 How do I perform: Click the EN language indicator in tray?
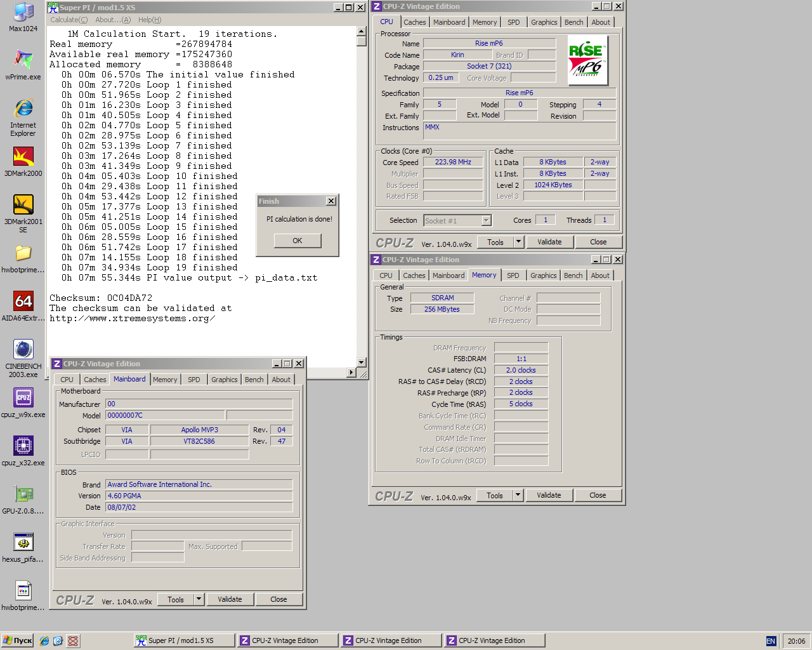(x=771, y=641)
